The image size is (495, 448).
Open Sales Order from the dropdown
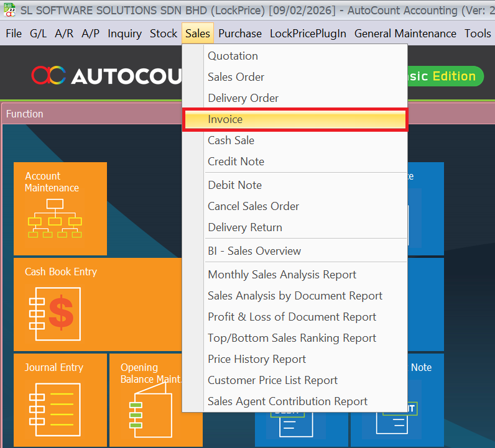pyautogui.click(x=236, y=77)
